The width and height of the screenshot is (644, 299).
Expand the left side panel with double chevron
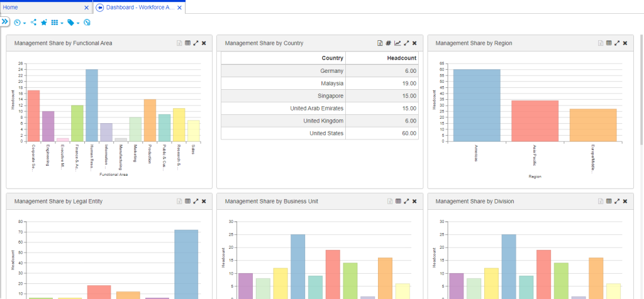[5, 21]
